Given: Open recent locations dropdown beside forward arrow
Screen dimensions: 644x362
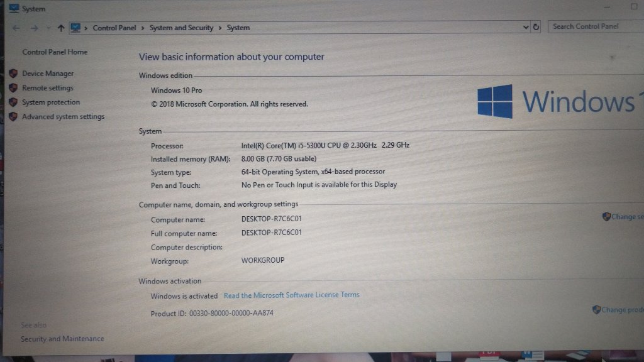Looking at the screenshot, I should (48, 28).
